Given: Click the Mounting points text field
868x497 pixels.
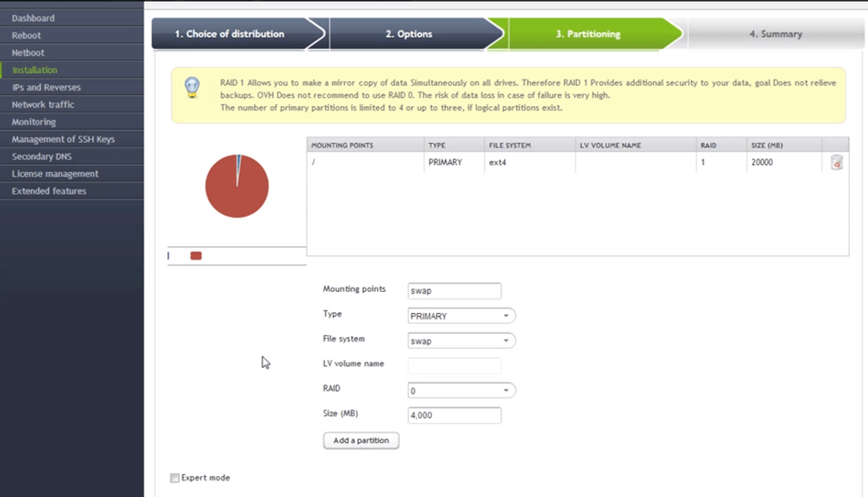Looking at the screenshot, I should point(455,291).
